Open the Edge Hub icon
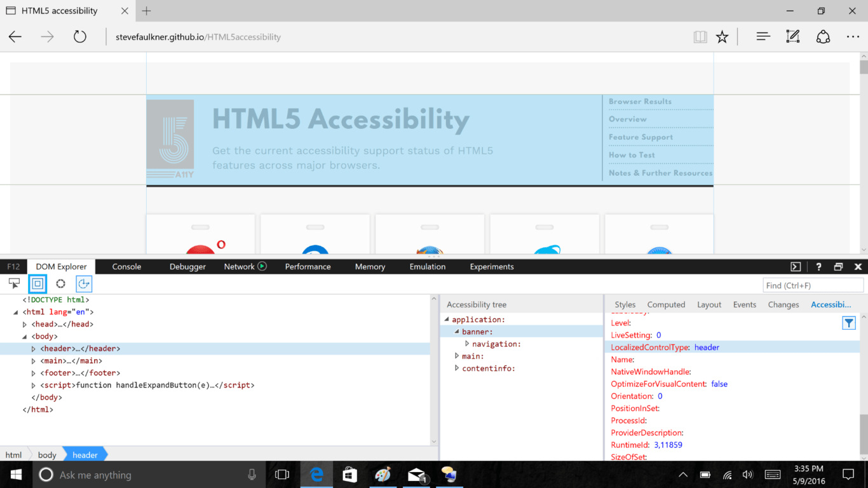 (x=763, y=37)
